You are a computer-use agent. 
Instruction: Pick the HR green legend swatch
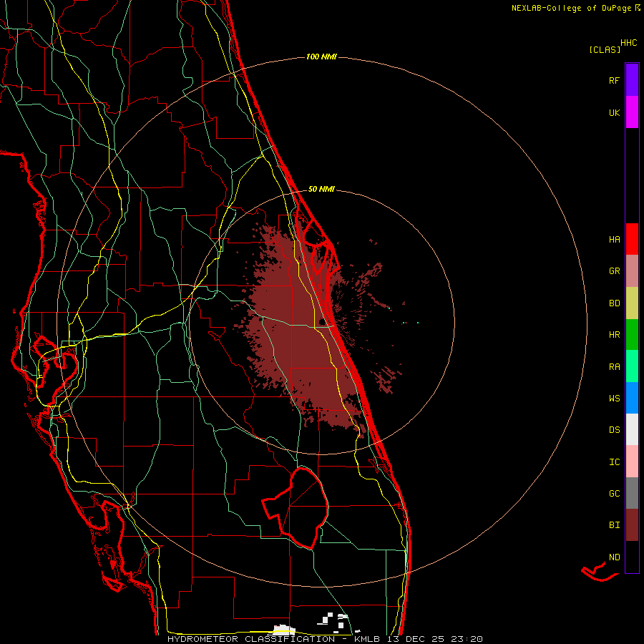(632, 335)
